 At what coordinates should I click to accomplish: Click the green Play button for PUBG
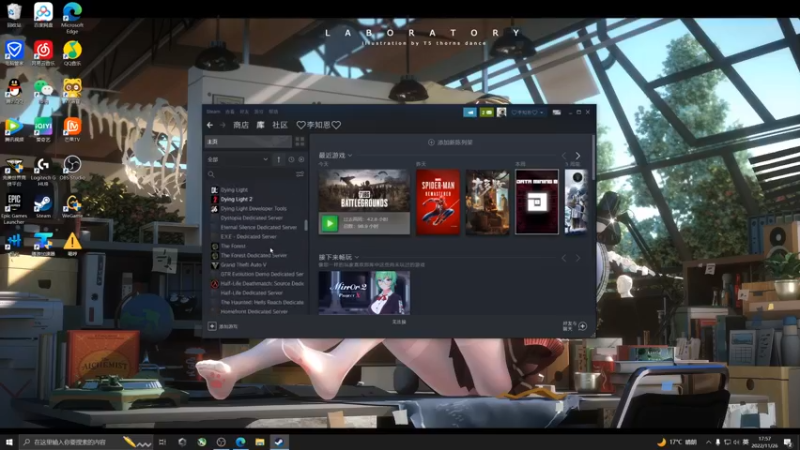[x=330, y=223]
